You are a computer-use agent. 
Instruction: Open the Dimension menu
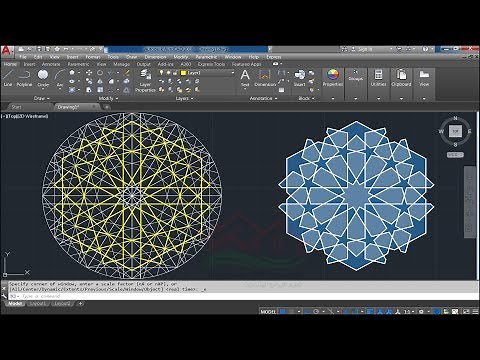coord(155,57)
